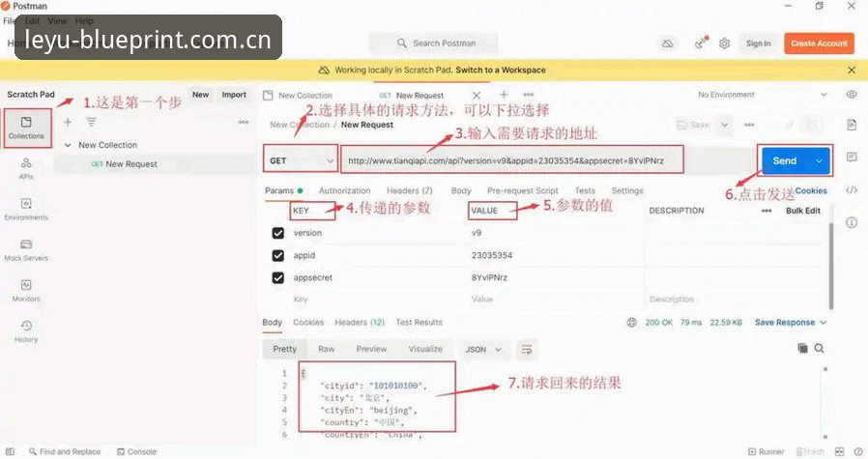Click the Cookies link
Viewport: 868px width, 459px height.
811,191
